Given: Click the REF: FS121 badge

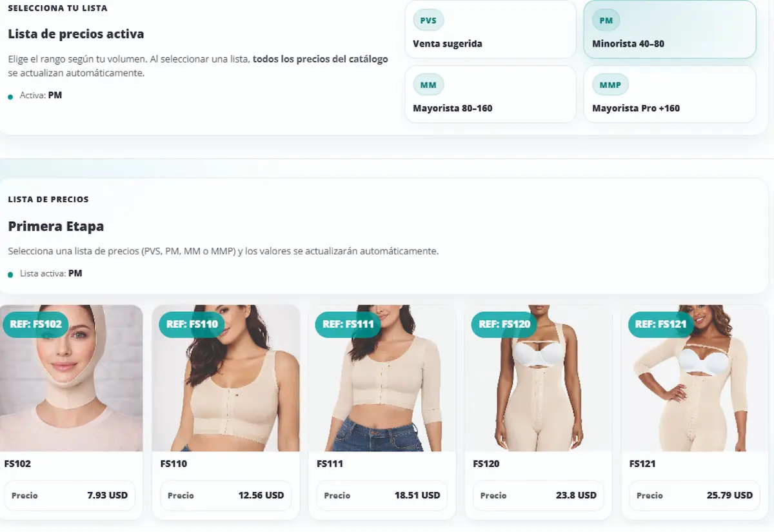Looking at the screenshot, I should pyautogui.click(x=661, y=324).
